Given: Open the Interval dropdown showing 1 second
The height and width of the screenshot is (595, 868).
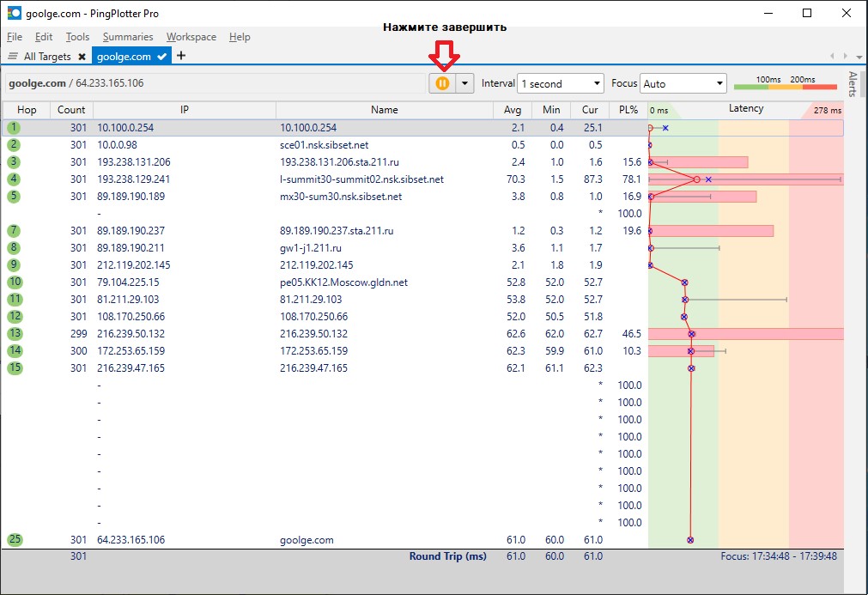Looking at the screenshot, I should coord(561,83).
